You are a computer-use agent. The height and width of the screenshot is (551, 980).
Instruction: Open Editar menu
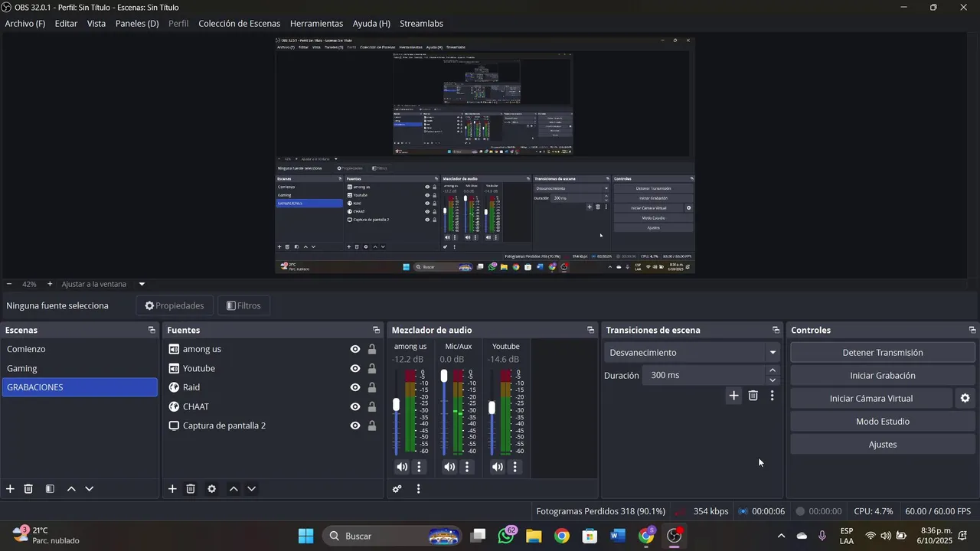66,24
